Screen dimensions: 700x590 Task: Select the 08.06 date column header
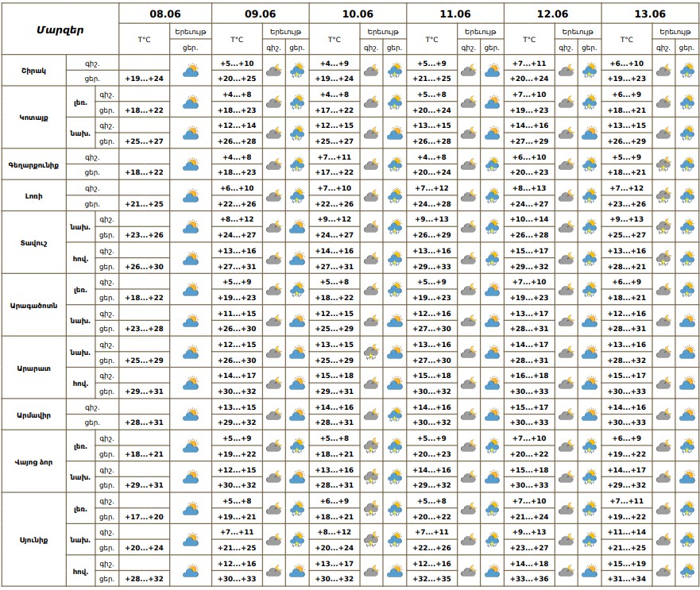point(165,13)
